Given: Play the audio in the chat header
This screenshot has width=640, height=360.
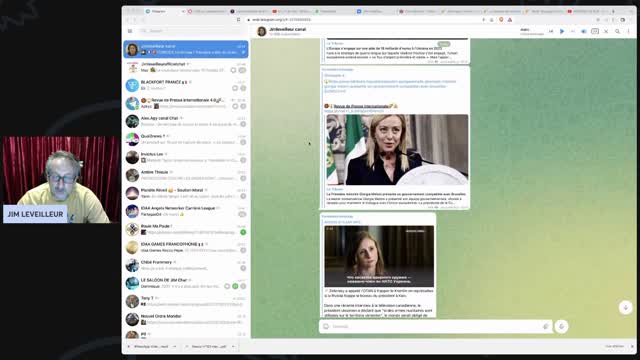Looking at the screenshot, I should coord(562,31).
